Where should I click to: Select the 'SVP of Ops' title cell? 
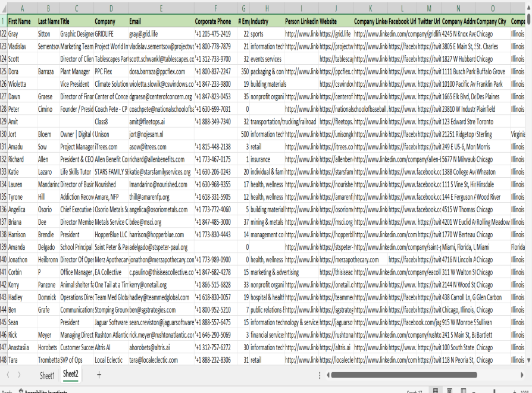(76, 360)
